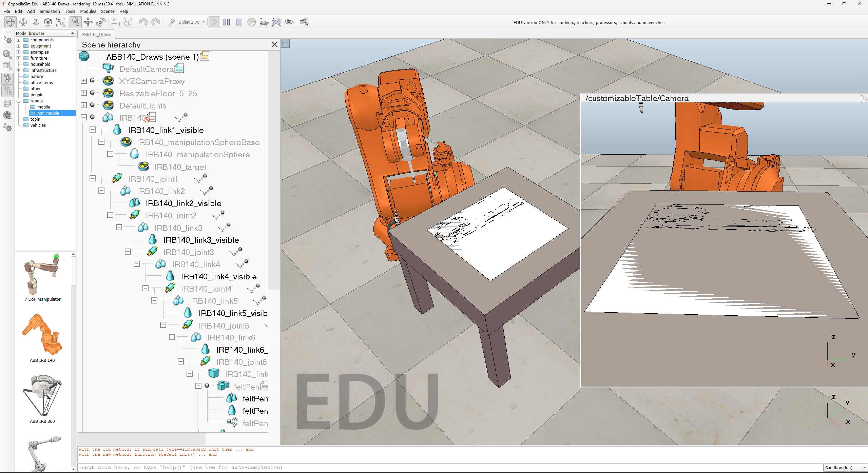
Task: Open the Simulation menu
Action: tap(50, 11)
